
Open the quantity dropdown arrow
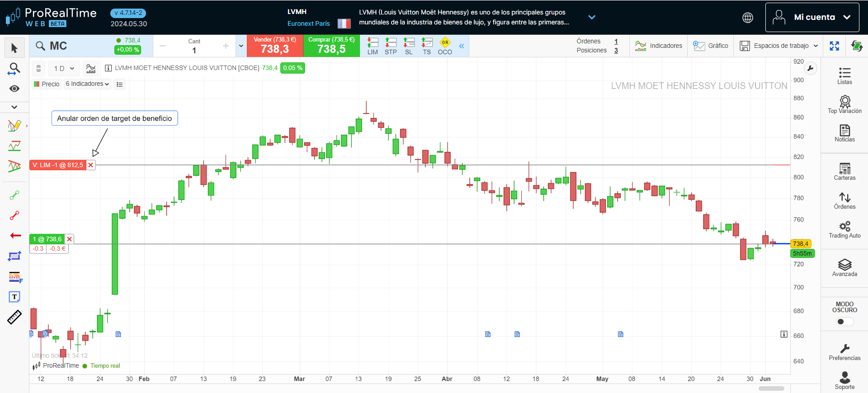click(241, 46)
